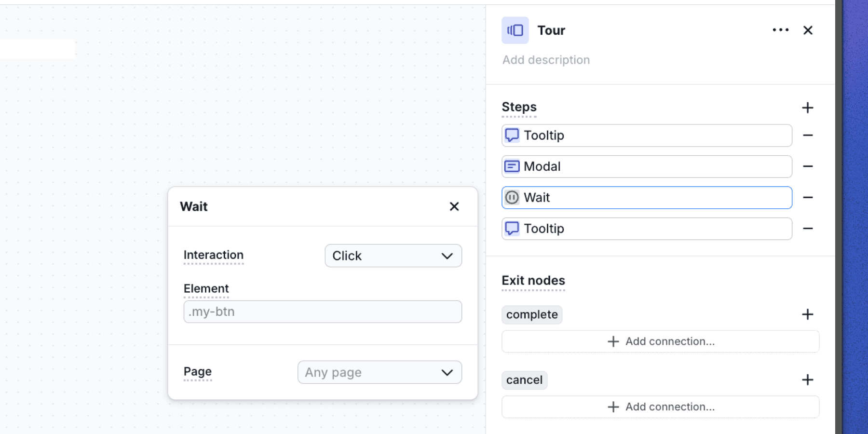The height and width of the screenshot is (434, 868).
Task: Select the Wait step in Steps list
Action: 646,197
